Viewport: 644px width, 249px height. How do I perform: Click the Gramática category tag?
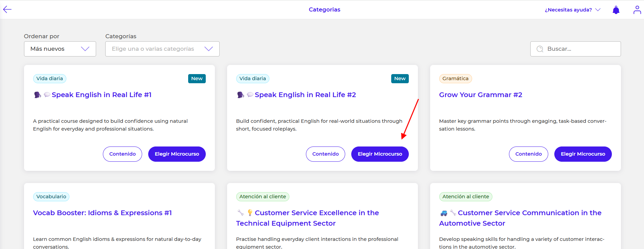[x=455, y=78]
